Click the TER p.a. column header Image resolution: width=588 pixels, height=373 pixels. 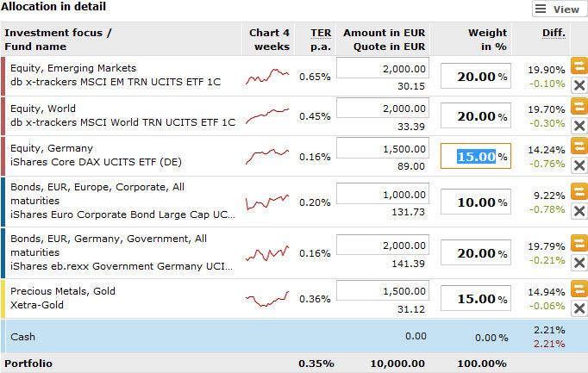320,39
